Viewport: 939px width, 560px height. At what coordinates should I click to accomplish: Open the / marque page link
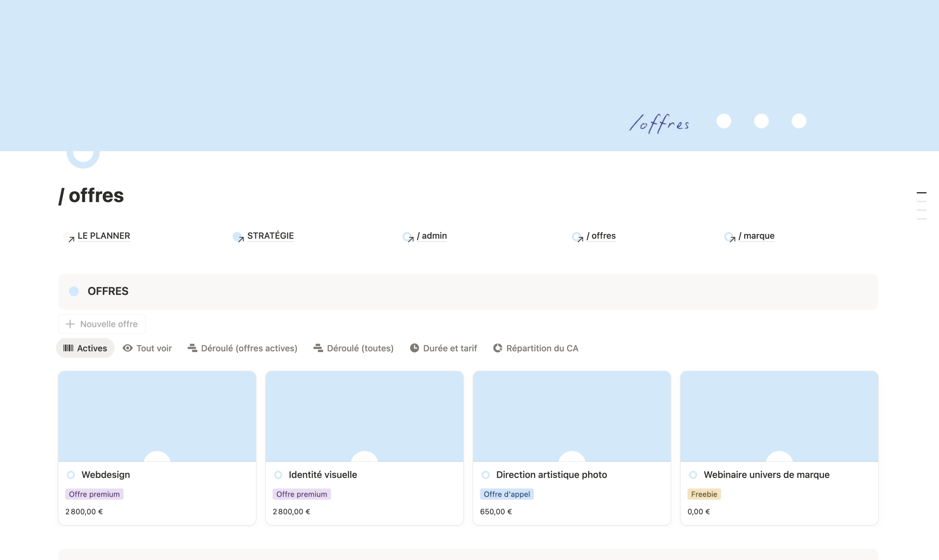756,236
